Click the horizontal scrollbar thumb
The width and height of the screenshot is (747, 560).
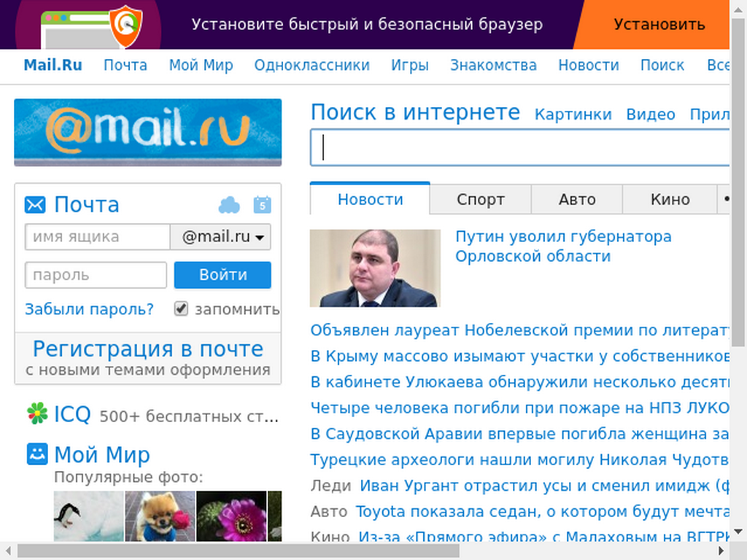[x=239, y=551]
